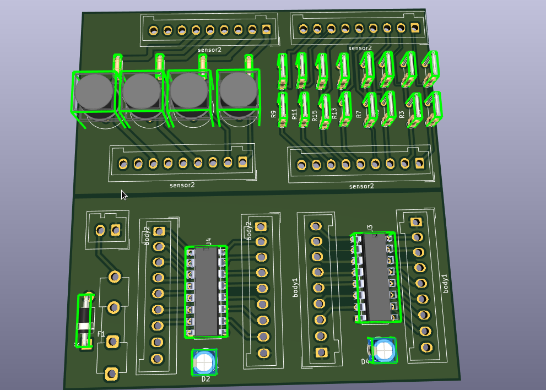Image resolution: width=546 pixels, height=390 pixels.
Task: Click the resistor right of the R11 label
Action: coord(304,110)
